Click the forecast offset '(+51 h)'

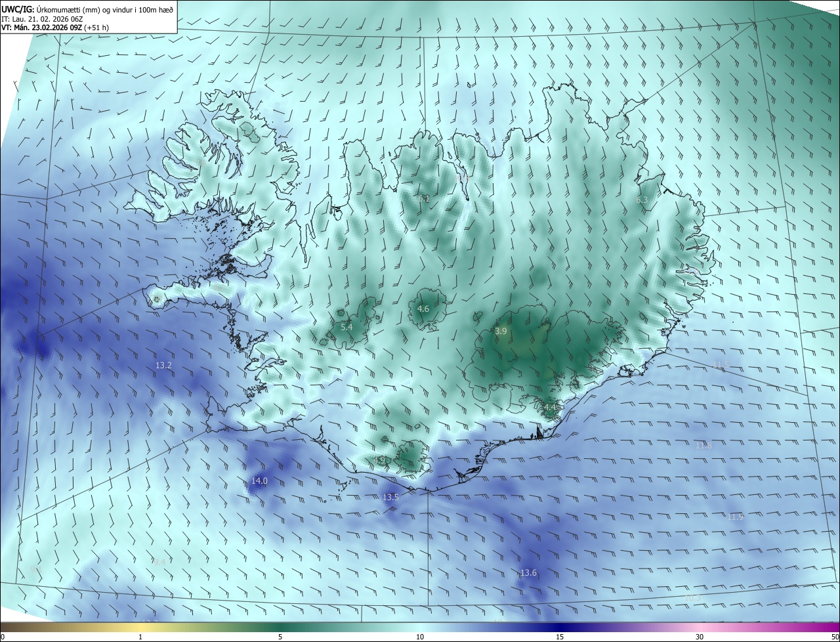pyautogui.click(x=96, y=28)
